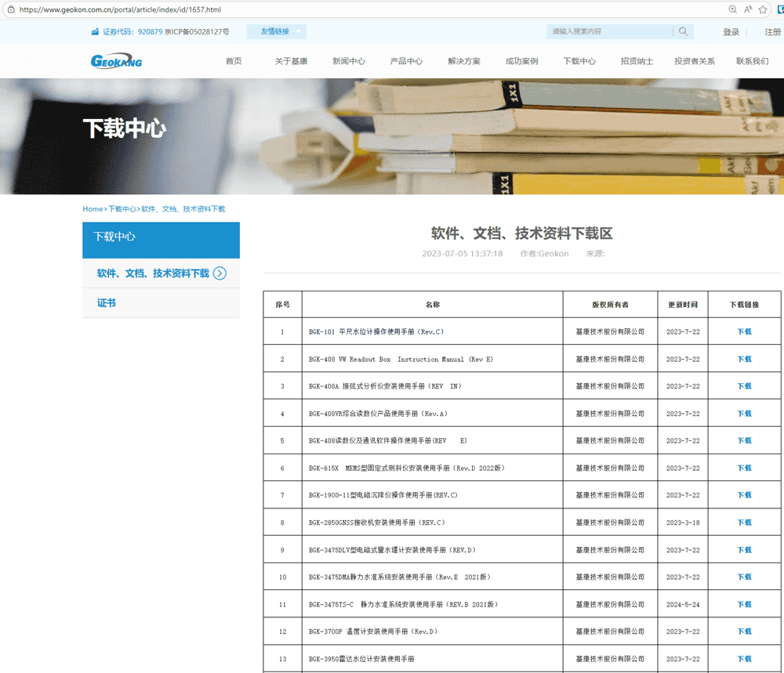784x673 pixels.
Task: Download the BGK-2850GNSS receiver manual
Action: (x=744, y=523)
